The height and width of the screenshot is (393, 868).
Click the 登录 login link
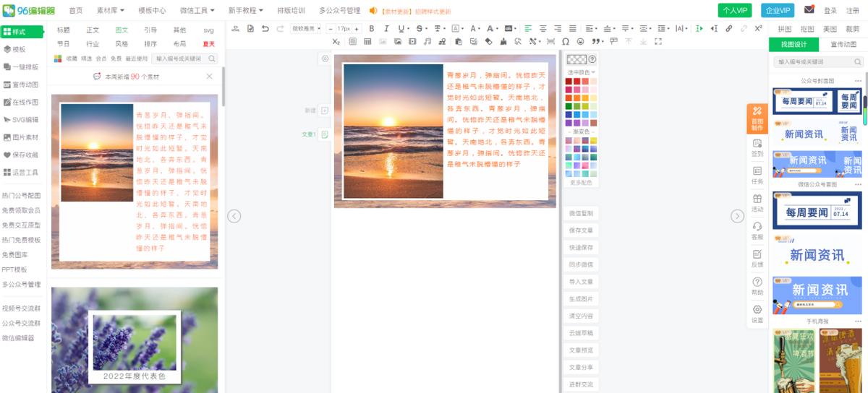(830, 11)
